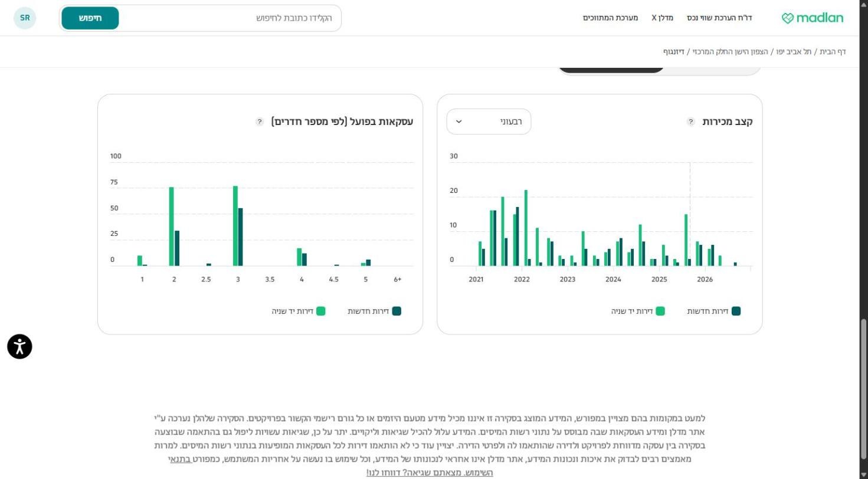
Task: Click the 2023 year label on the sales chart
Action: click(x=568, y=279)
